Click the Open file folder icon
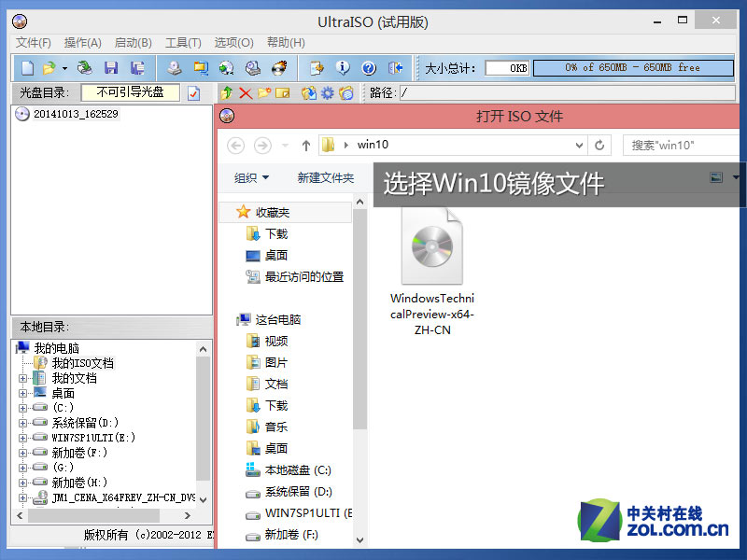The width and height of the screenshot is (747, 560). click(x=49, y=68)
